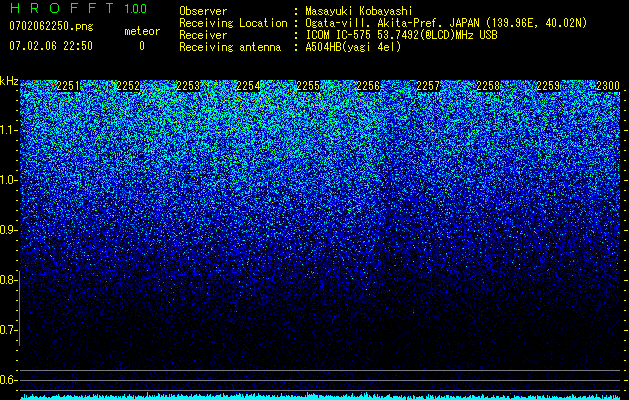629x400 pixels.
Task: Click the 2255 time marker
Action: coord(308,86)
